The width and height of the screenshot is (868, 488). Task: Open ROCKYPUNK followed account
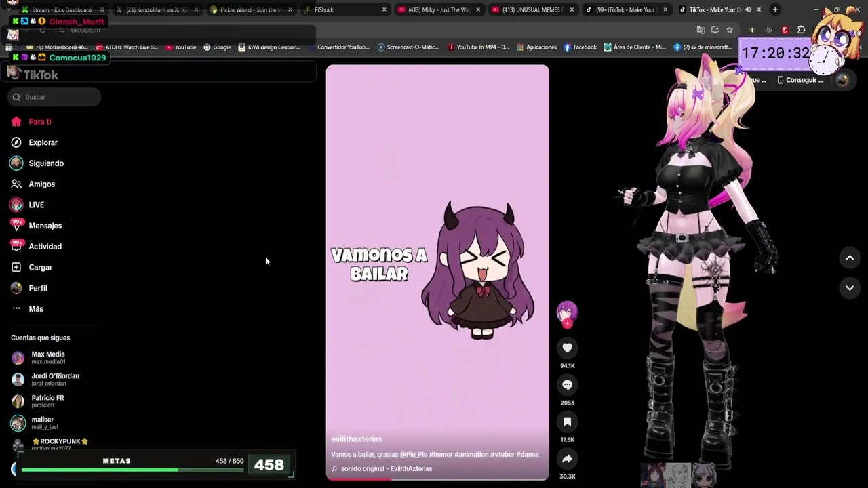click(50, 445)
